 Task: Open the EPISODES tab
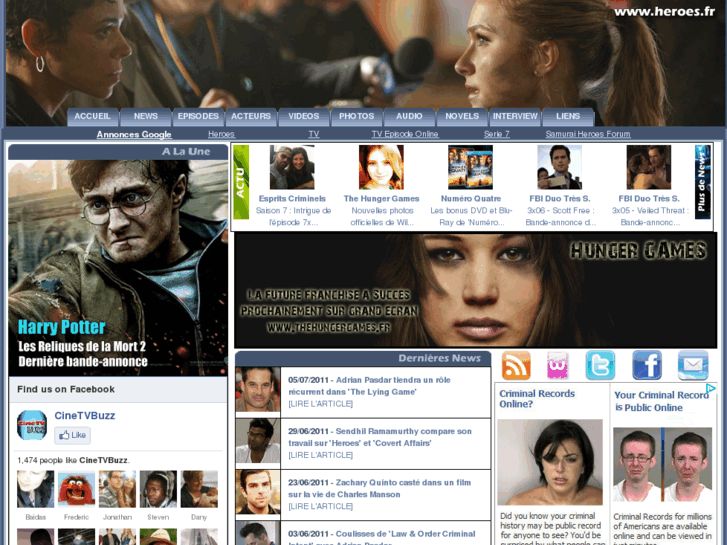(x=198, y=116)
